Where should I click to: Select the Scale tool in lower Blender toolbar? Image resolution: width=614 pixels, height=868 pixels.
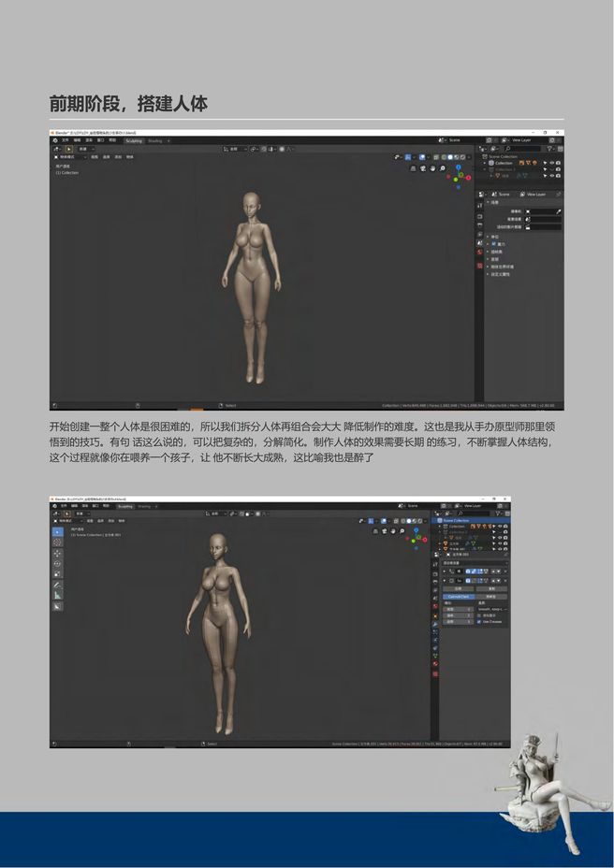pyautogui.click(x=58, y=574)
